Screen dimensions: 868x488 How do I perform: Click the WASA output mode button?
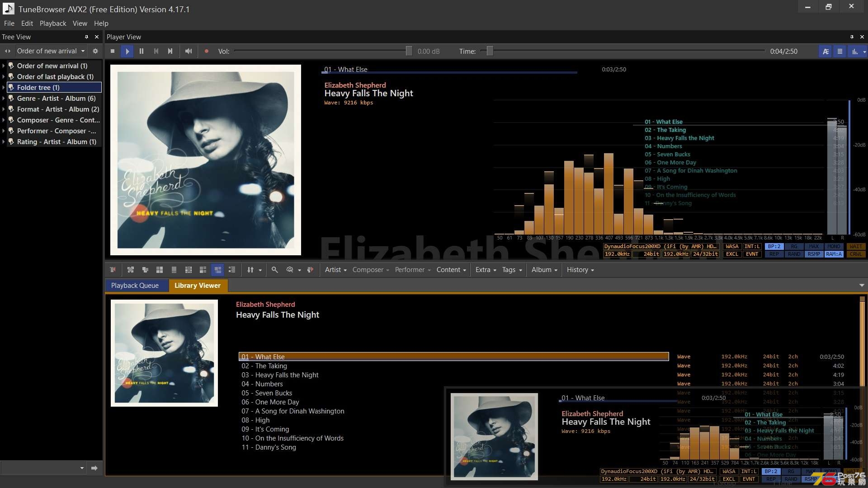point(732,246)
